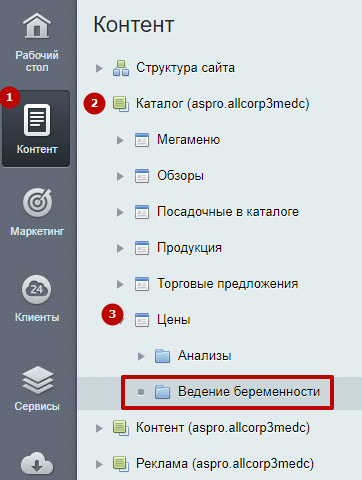Open the Клиенты cloud 24 icon
Image resolution: width=362 pixels, height=480 pixels.
pyautogui.click(x=37, y=289)
